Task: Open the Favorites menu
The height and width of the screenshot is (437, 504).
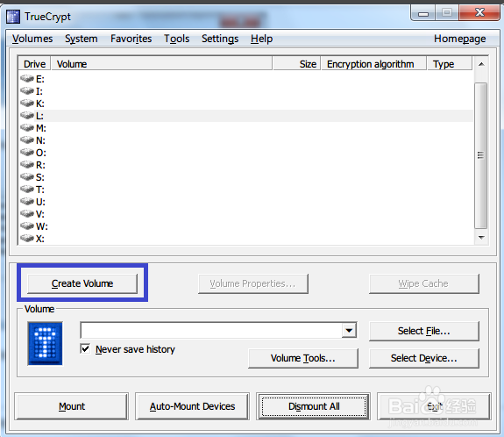Action: 131,39
